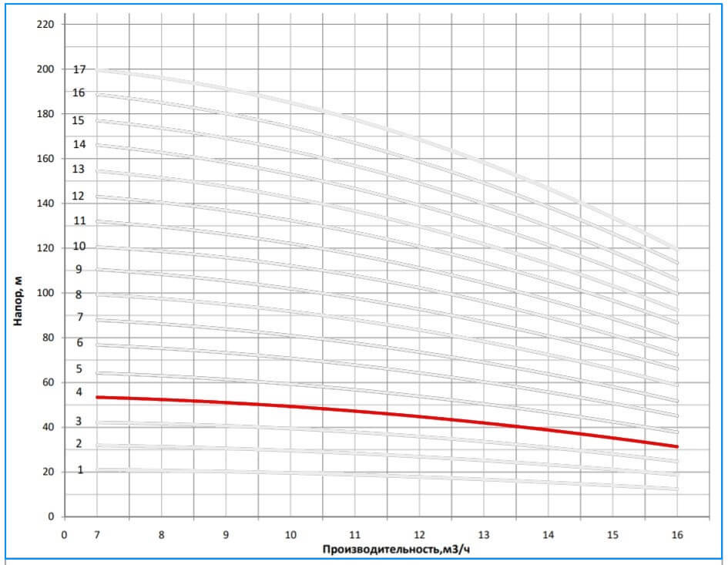Select the curve label 1

click(x=80, y=470)
